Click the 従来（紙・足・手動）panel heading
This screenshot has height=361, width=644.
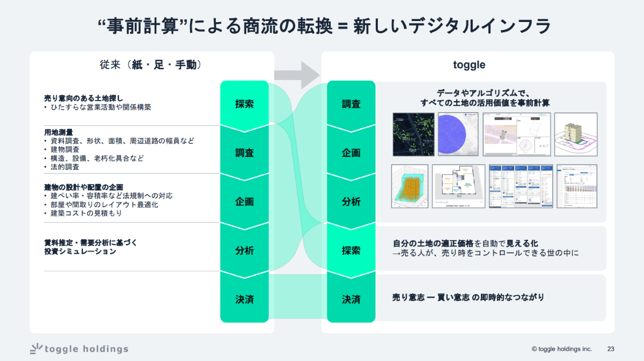click(x=151, y=65)
